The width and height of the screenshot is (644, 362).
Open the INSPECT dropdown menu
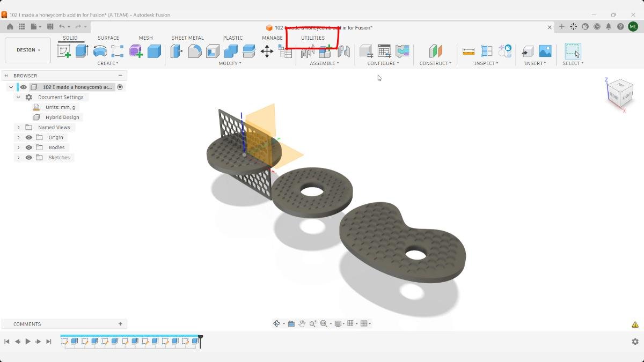(x=486, y=63)
